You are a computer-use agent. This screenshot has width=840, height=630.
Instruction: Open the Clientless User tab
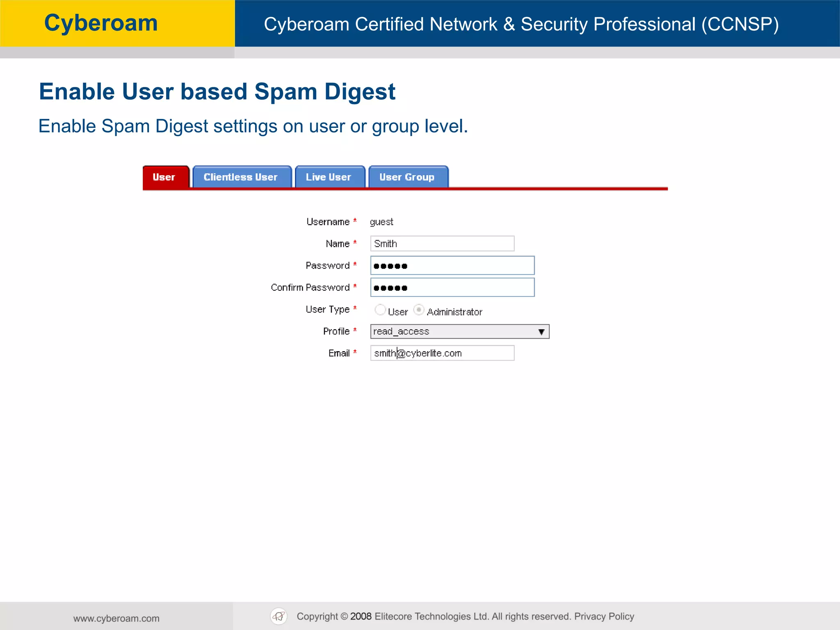coord(242,177)
